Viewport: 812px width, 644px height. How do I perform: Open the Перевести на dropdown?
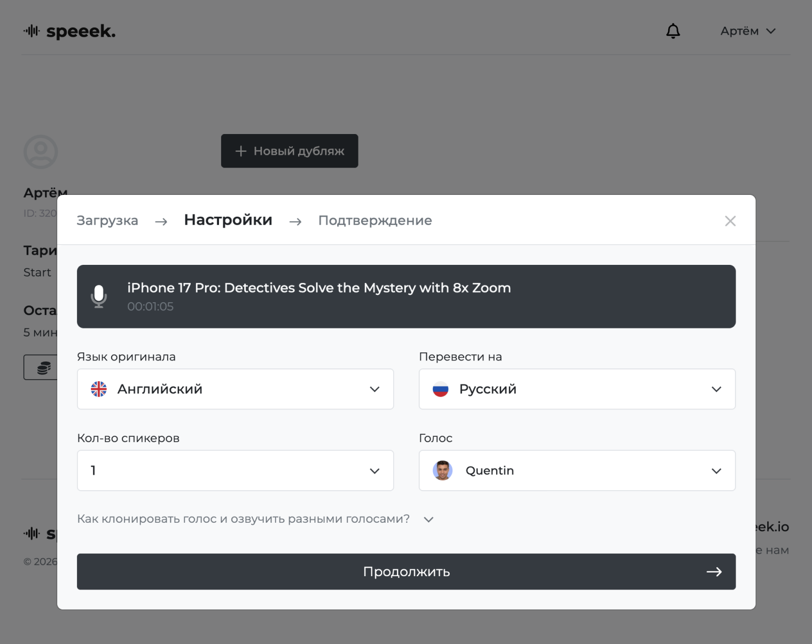click(x=577, y=389)
